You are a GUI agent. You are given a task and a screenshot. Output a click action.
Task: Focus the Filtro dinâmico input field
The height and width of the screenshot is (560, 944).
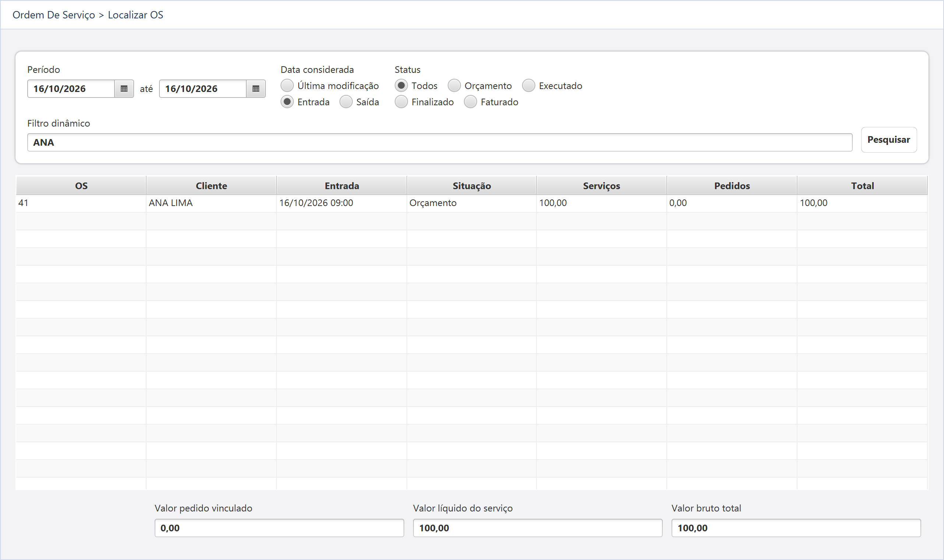coord(440,142)
